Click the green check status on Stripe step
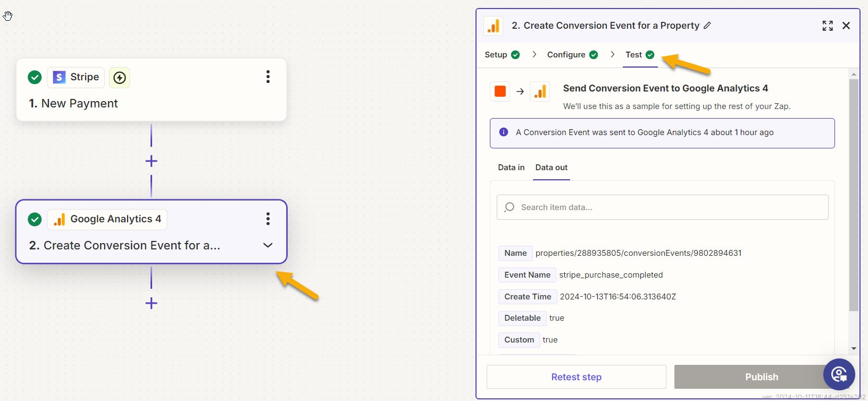This screenshot has height=401, width=868. (x=35, y=77)
